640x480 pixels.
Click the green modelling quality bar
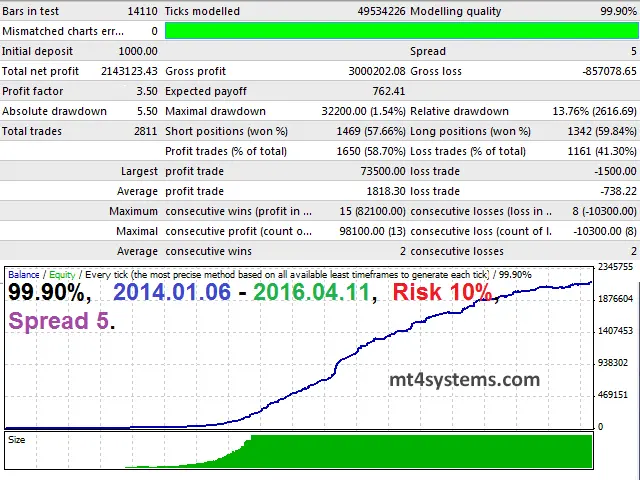[400, 31]
